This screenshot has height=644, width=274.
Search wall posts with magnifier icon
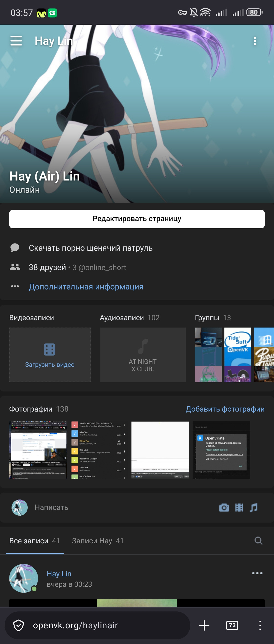(x=258, y=541)
